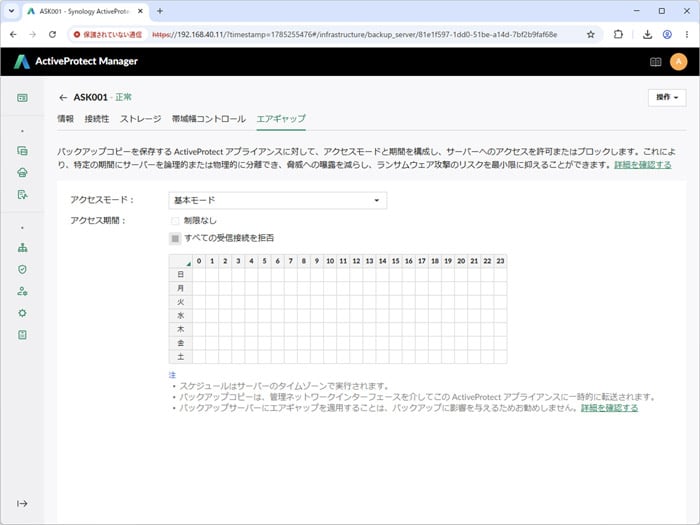Select the 水 row header in schedule
Screen dimensions: 700x525
coord(180,316)
